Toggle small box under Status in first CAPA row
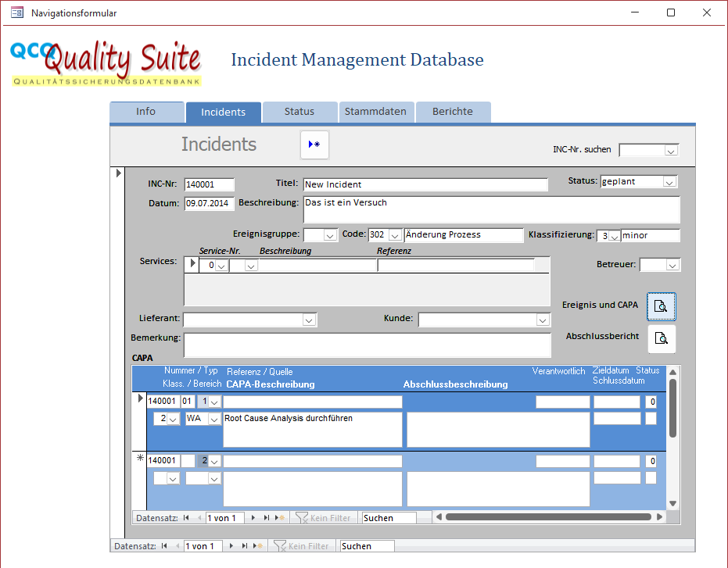Screen dimensions: 728x568 651,419
